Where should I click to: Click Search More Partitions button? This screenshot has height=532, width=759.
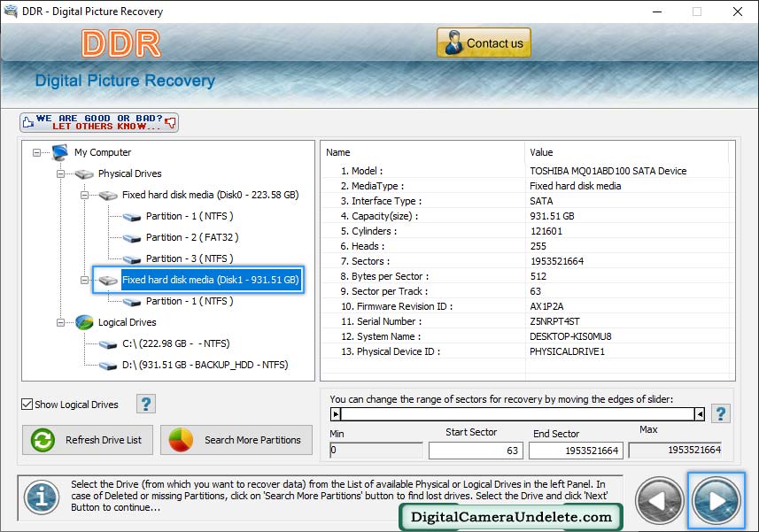point(236,440)
